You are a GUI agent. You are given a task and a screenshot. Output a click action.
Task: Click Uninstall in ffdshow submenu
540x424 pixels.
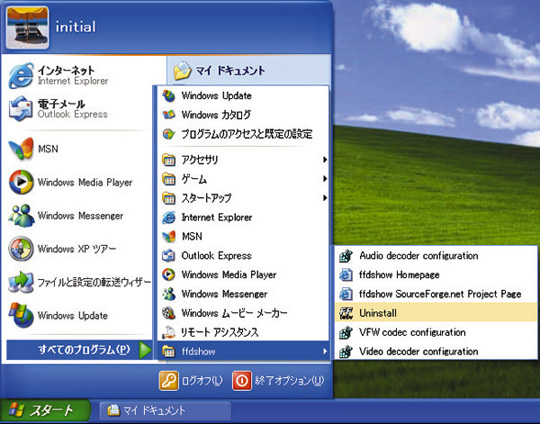436,313
